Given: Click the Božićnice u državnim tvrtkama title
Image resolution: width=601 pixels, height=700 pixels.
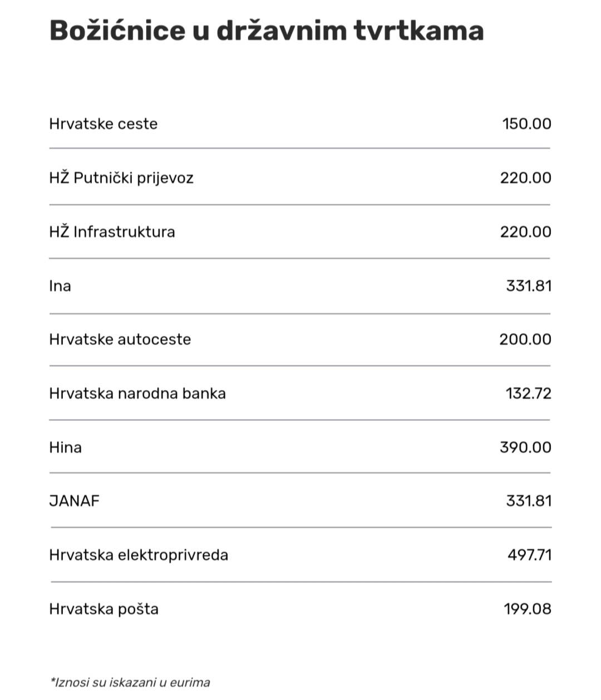Looking at the screenshot, I should [x=267, y=31].
